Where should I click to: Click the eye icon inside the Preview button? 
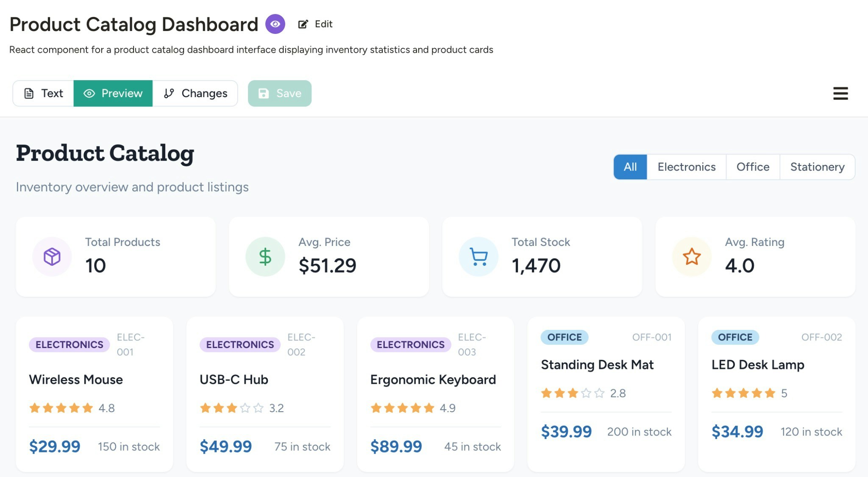89,93
